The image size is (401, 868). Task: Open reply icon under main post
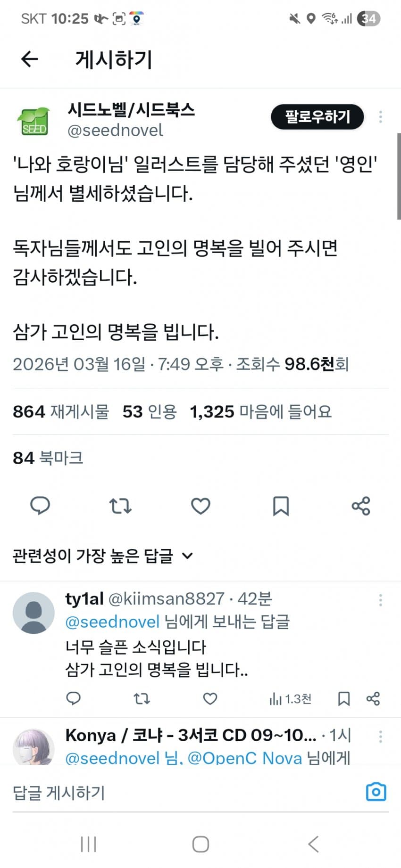pos(40,506)
